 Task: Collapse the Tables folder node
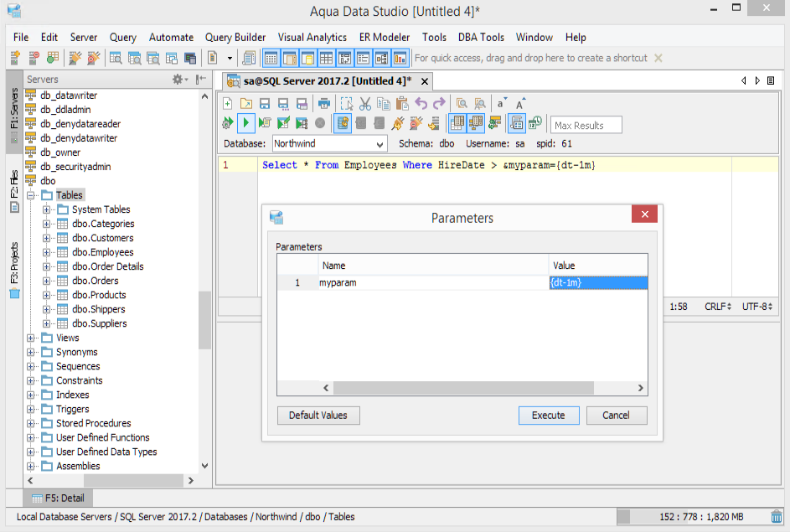tap(31, 195)
